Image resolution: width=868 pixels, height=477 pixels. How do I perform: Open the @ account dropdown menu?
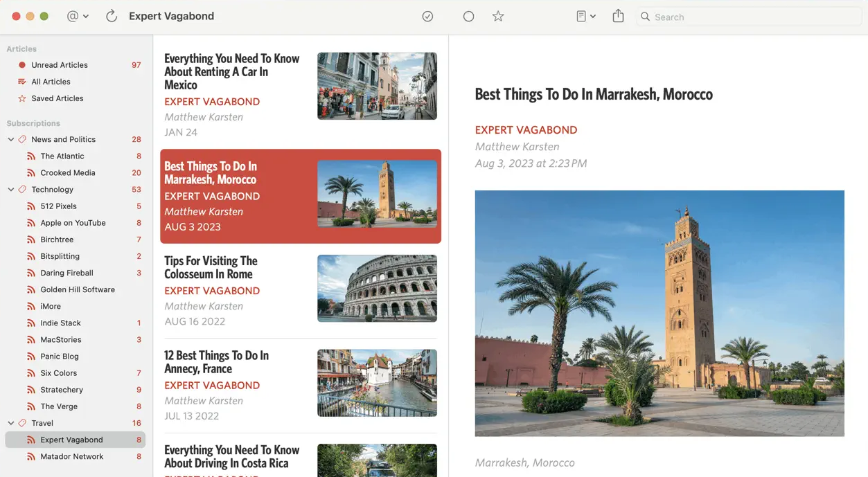tap(78, 16)
